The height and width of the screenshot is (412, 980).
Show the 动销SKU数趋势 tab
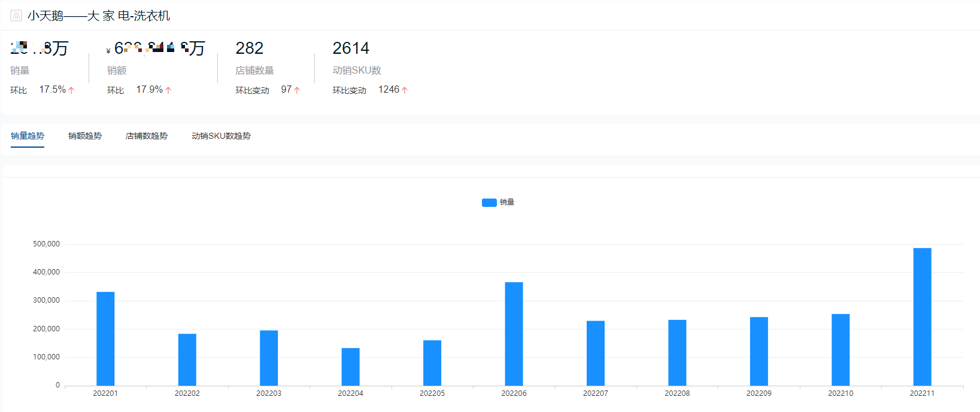click(x=221, y=136)
